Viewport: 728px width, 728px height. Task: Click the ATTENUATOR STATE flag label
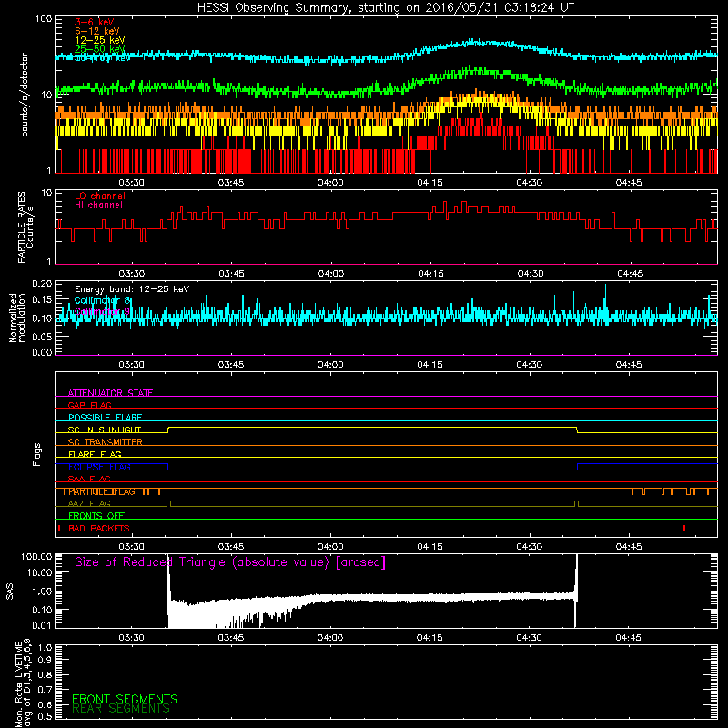[110, 393]
